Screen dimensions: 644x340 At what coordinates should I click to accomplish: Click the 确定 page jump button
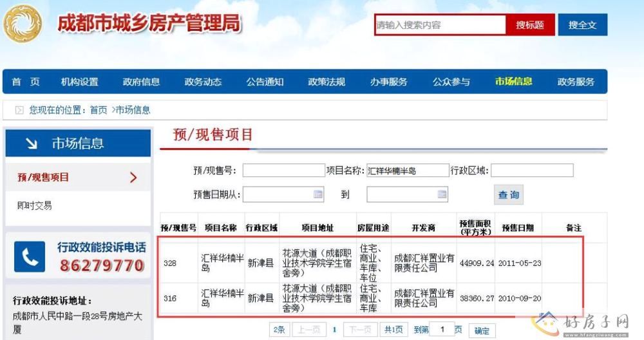coord(481,330)
